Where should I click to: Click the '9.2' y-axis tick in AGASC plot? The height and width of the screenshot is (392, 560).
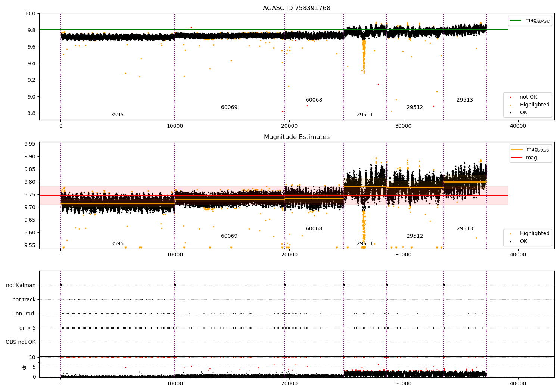(x=31, y=80)
